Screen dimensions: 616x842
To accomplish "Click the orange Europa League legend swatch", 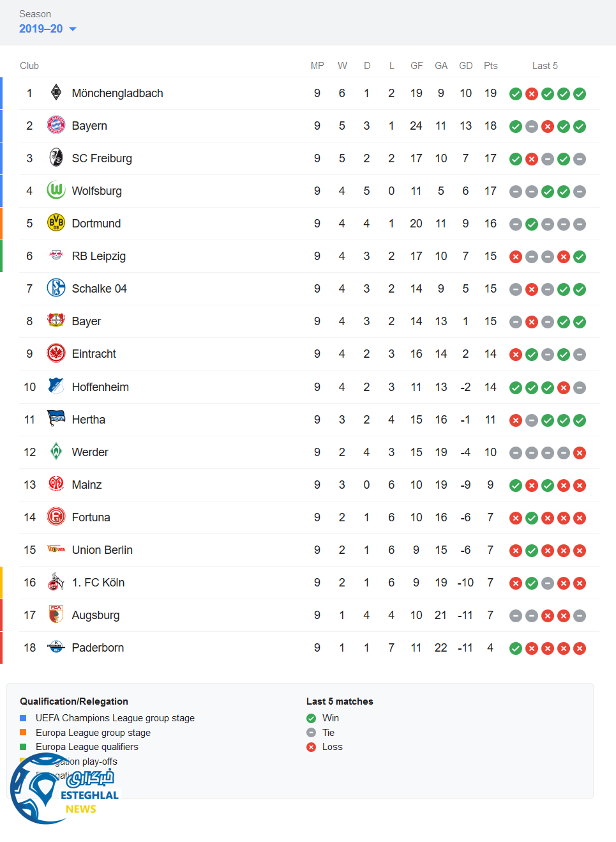I will pyautogui.click(x=24, y=732).
